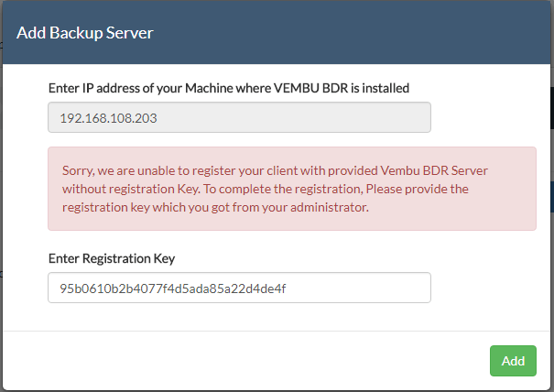
Task: Click the green Add button
Action: click(513, 361)
